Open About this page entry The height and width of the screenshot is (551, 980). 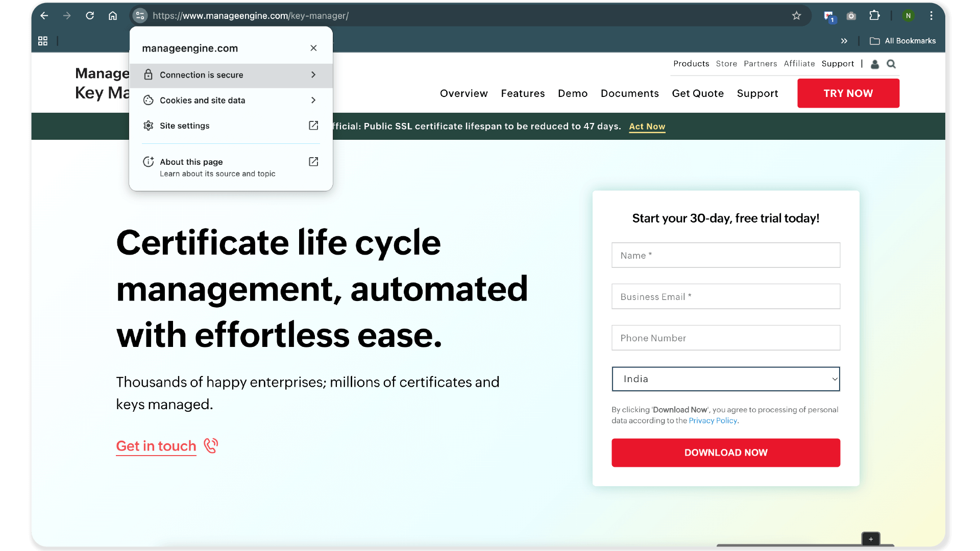click(x=231, y=167)
